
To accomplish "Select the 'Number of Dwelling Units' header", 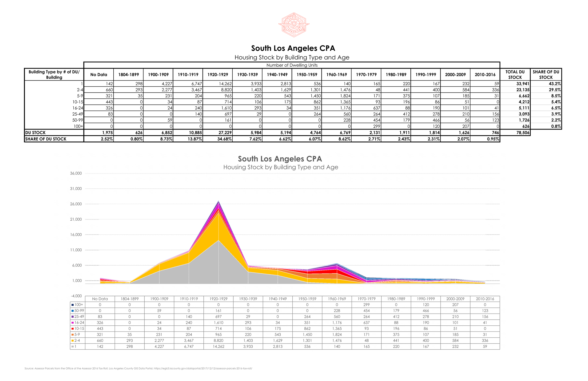I will pos(292,65).
